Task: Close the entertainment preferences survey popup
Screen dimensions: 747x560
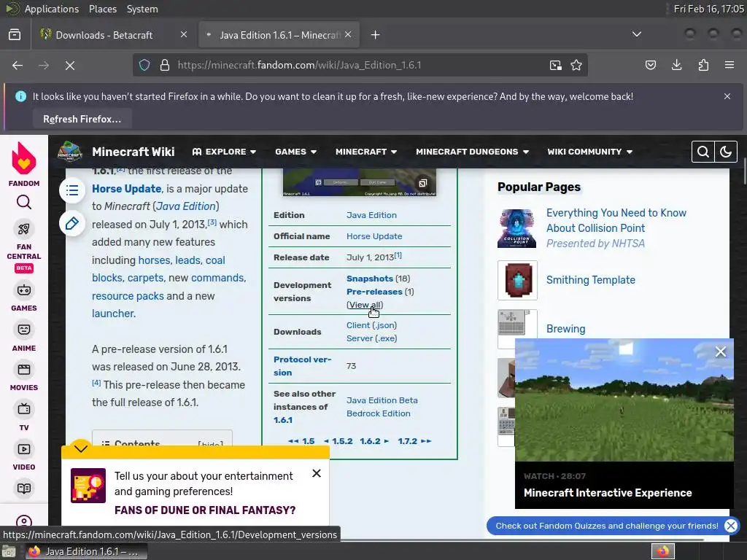Action: [317, 473]
